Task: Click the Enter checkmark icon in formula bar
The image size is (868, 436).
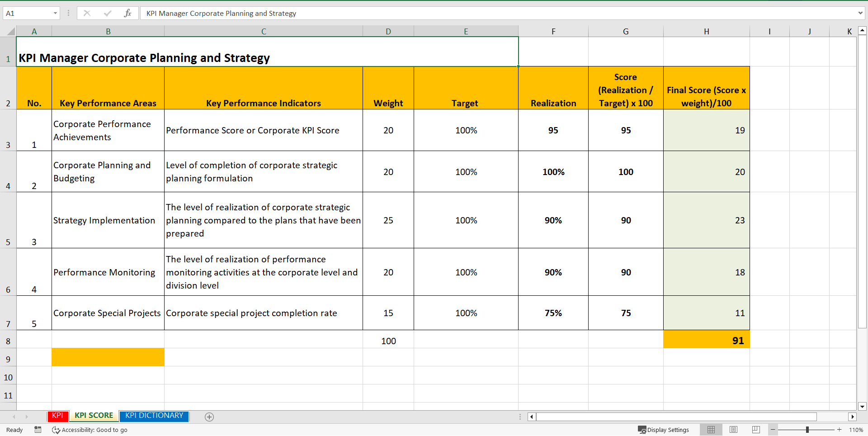Action: [107, 13]
